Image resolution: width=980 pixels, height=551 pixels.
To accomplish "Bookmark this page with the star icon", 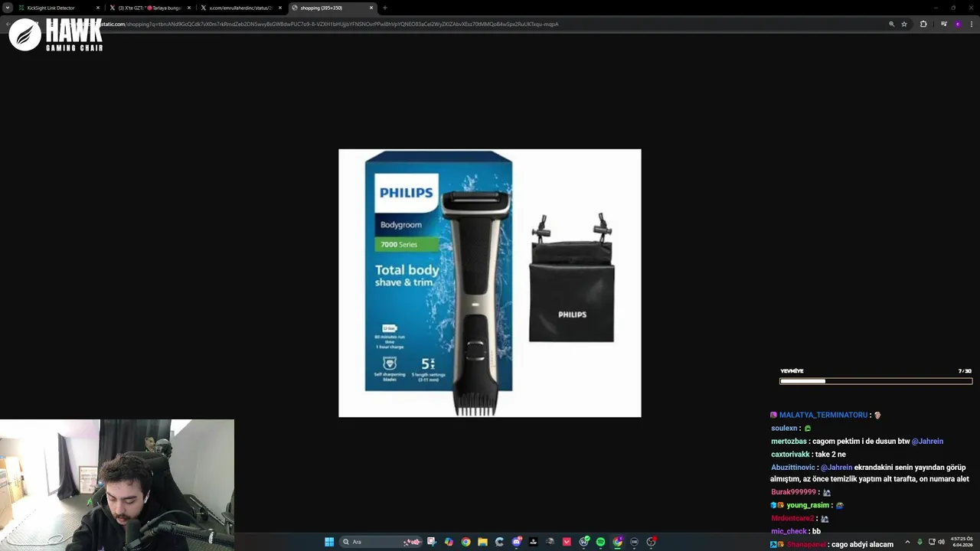I will pyautogui.click(x=904, y=24).
